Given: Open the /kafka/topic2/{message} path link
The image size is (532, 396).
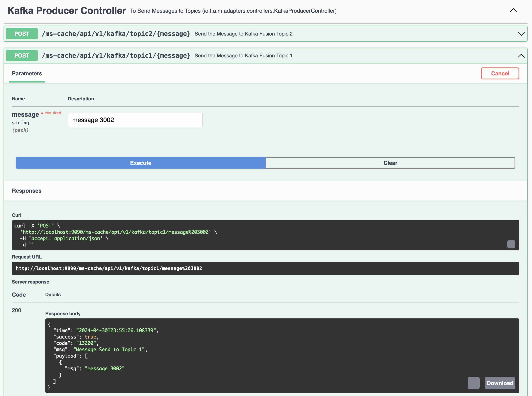Looking at the screenshot, I should click(116, 34).
